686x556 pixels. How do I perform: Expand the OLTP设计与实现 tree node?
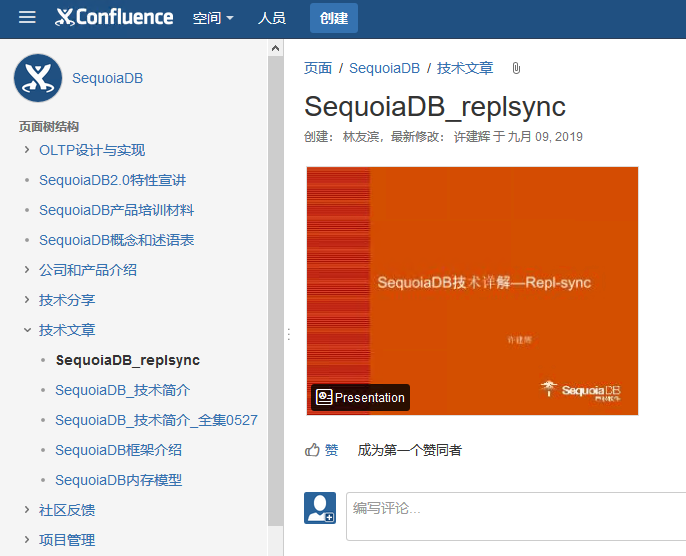tap(27, 150)
